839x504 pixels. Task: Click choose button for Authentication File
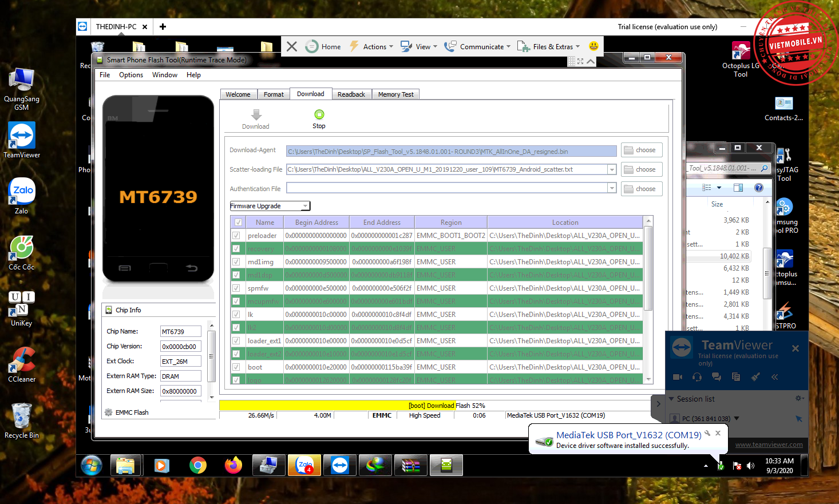click(x=642, y=189)
